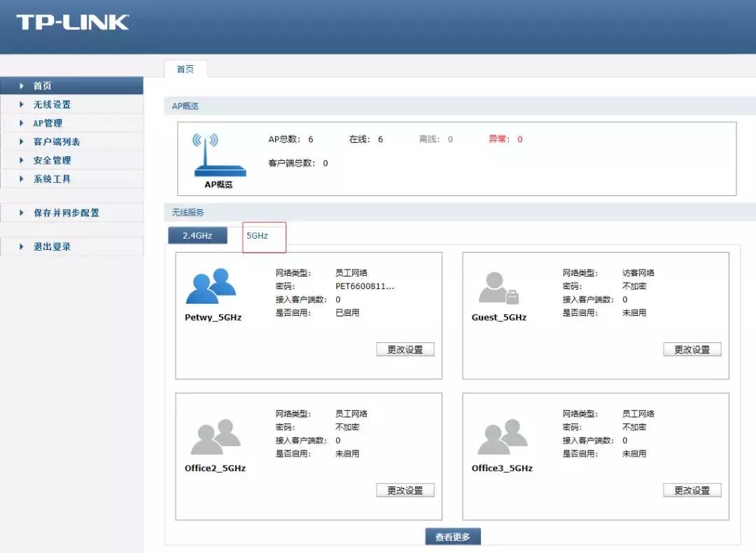The height and width of the screenshot is (553, 756).
Task: Click 更改设置 for Office3_5GHz
Action: (x=692, y=490)
